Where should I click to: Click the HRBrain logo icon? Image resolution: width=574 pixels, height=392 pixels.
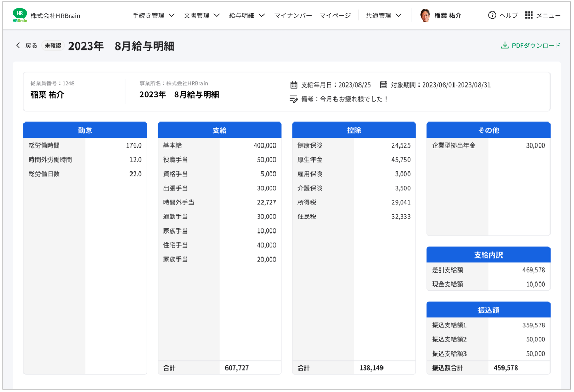coord(19,15)
